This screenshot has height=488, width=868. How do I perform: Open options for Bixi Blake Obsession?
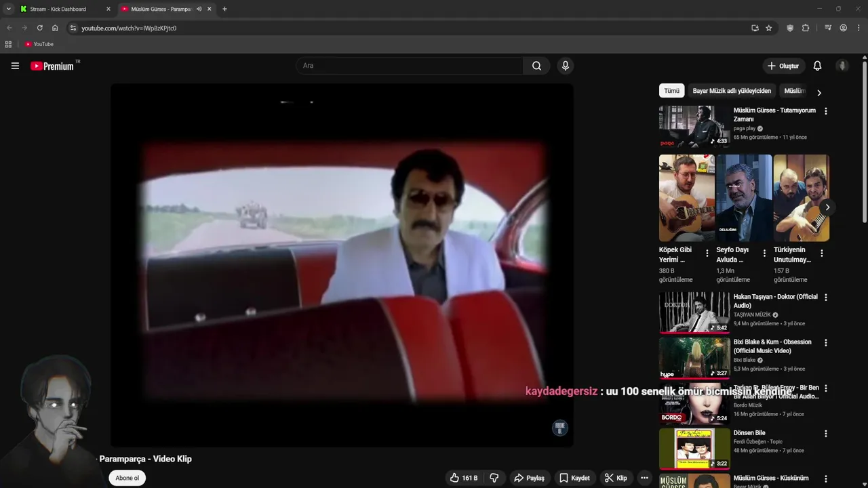pos(825,343)
